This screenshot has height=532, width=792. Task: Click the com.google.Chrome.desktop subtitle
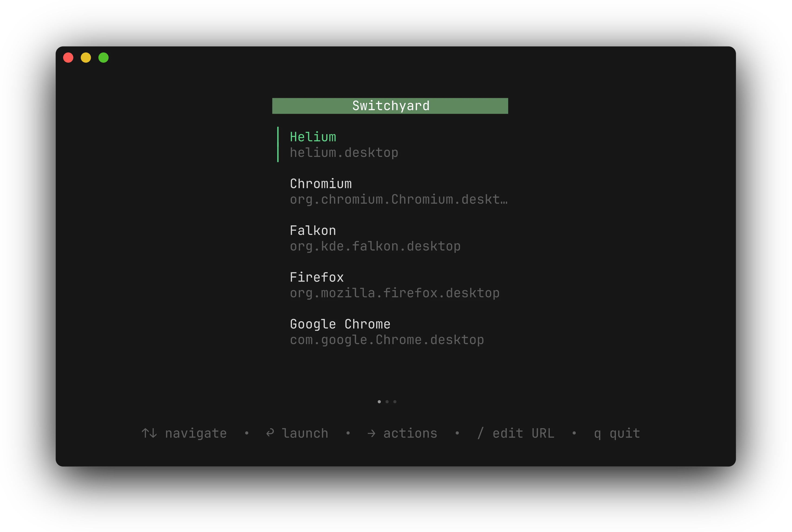coord(387,340)
